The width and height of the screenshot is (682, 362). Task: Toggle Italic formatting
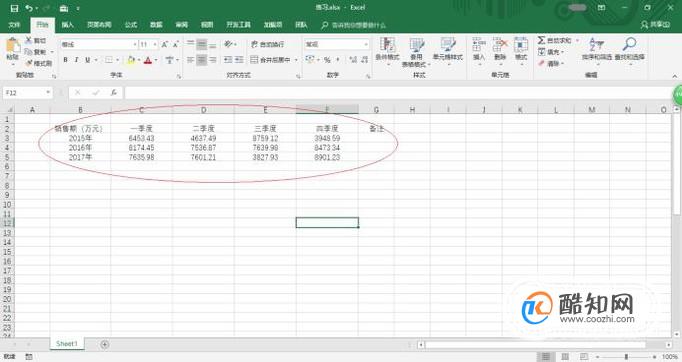(76, 60)
